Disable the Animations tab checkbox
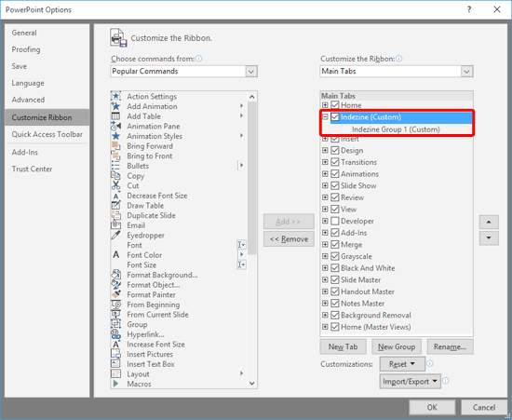The image size is (512, 420). [x=335, y=174]
